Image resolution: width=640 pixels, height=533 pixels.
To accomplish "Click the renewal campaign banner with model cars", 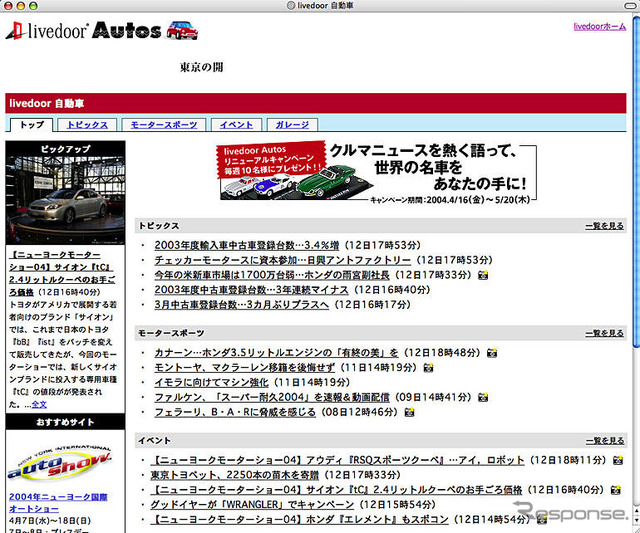I will [x=376, y=171].
